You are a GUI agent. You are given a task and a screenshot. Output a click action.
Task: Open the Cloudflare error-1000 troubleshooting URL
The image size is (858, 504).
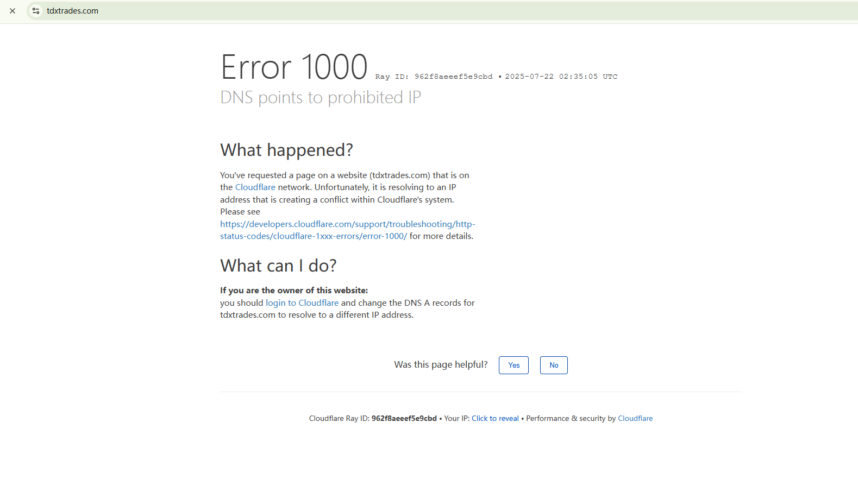point(348,230)
